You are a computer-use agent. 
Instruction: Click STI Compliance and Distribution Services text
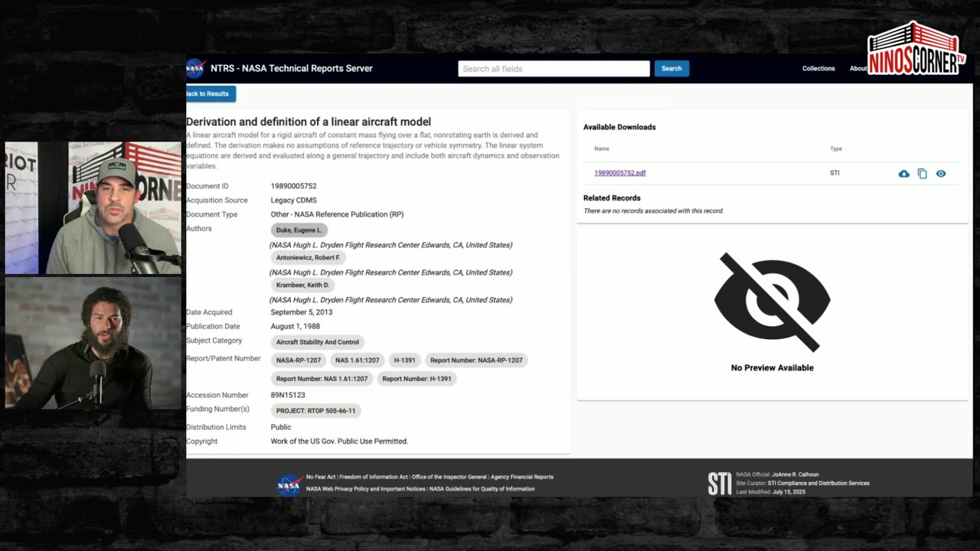pos(818,483)
